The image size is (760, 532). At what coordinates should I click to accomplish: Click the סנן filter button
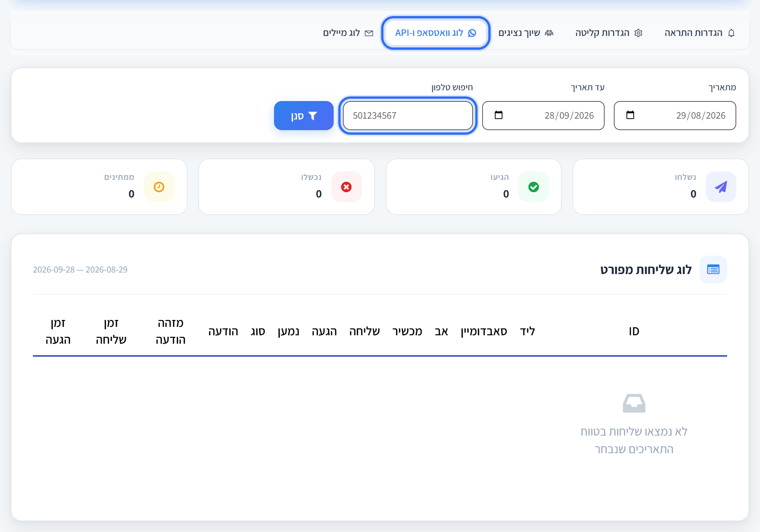pyautogui.click(x=304, y=116)
